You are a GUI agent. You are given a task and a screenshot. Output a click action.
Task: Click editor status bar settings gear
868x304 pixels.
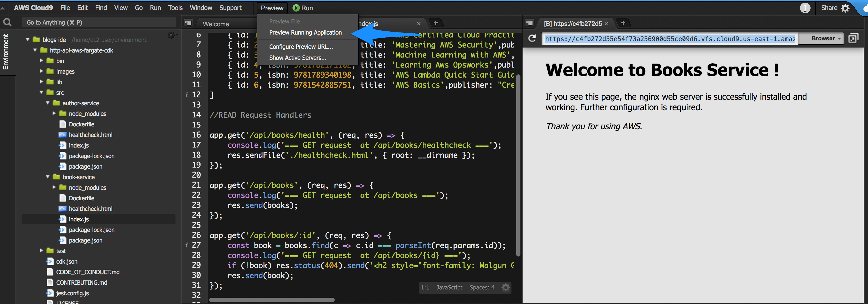(x=505, y=287)
